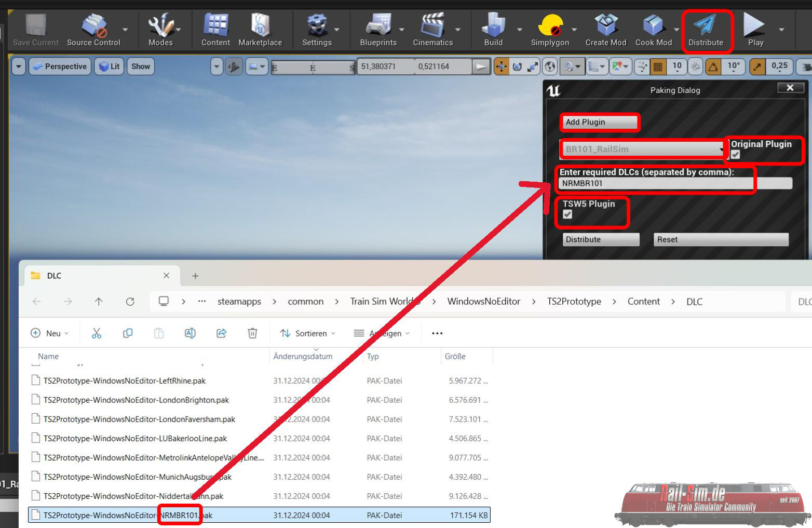Image resolution: width=812 pixels, height=528 pixels.
Task: Click the WindowsNoEditor breadcrumb
Action: (x=484, y=302)
